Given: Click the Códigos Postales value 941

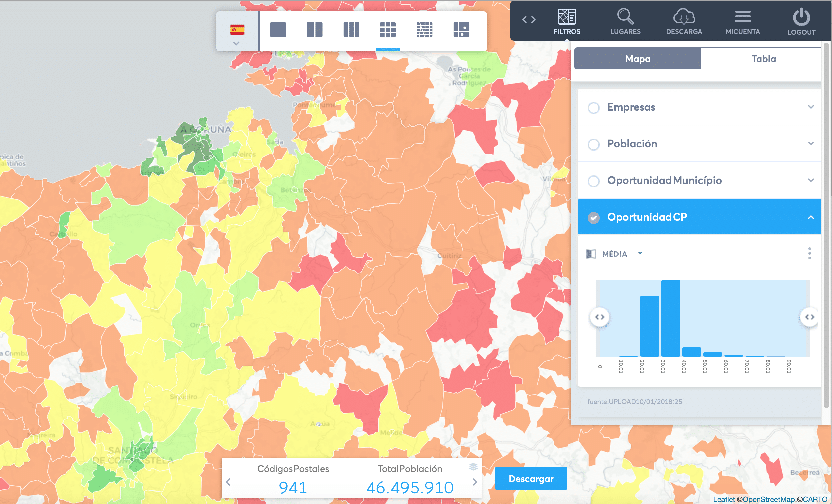Looking at the screenshot, I should tap(293, 488).
